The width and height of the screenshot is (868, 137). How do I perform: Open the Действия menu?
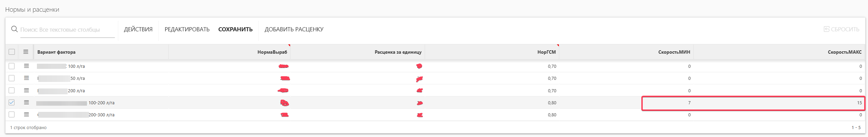point(138,29)
